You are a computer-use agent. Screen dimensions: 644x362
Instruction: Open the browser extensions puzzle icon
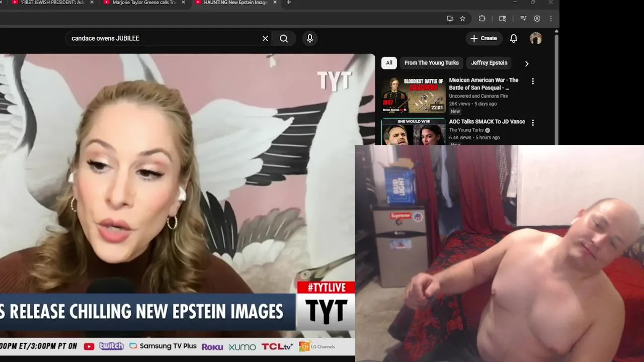[482, 19]
